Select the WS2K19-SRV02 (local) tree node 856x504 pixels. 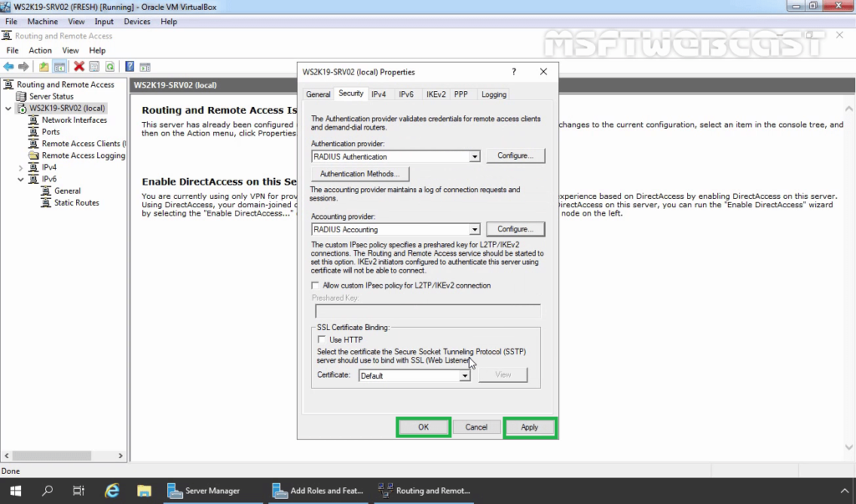[x=67, y=108]
